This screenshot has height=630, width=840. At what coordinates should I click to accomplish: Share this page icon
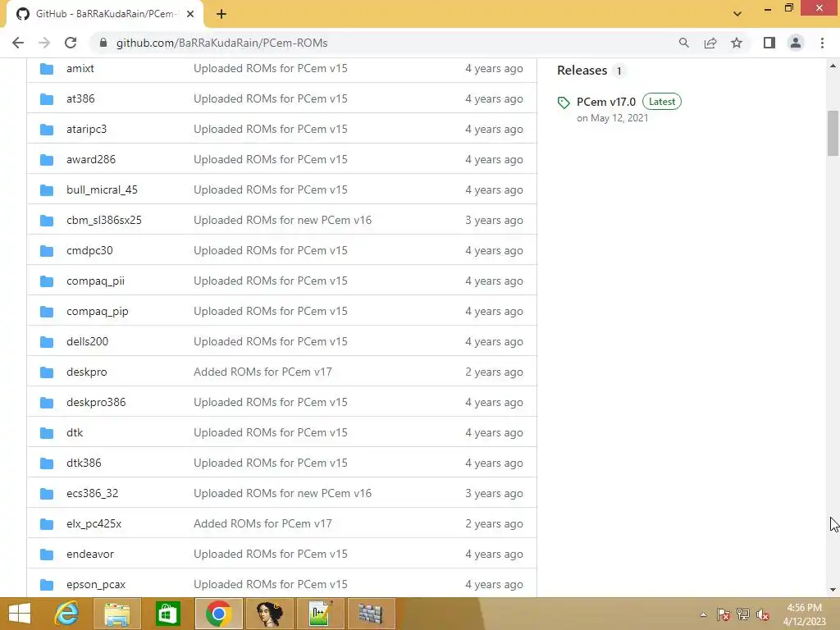click(x=710, y=43)
